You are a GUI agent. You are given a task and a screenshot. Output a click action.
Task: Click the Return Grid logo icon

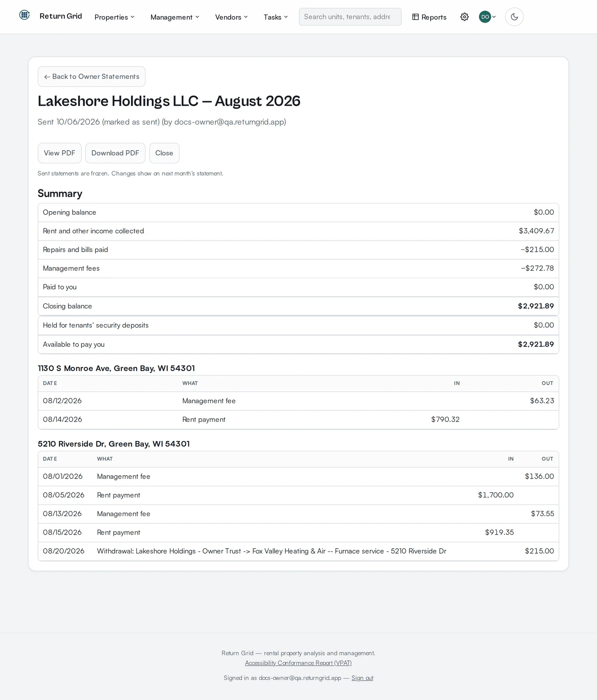(x=25, y=15)
